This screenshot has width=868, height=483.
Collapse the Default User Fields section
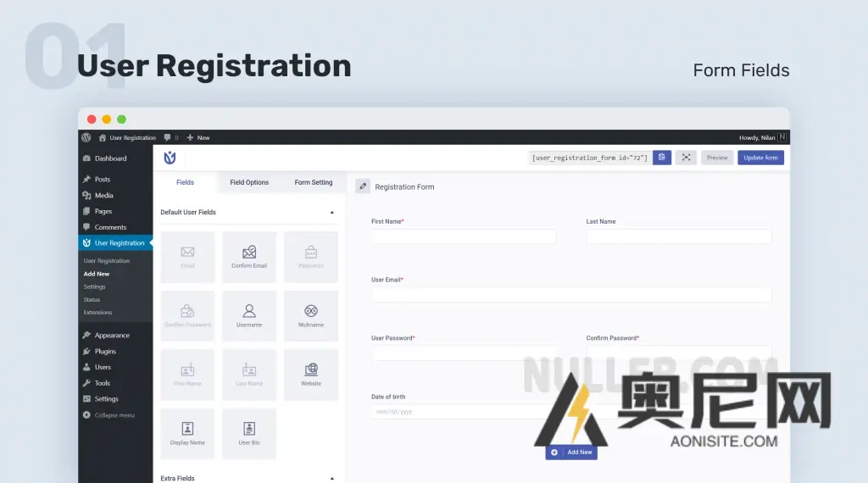(x=332, y=213)
